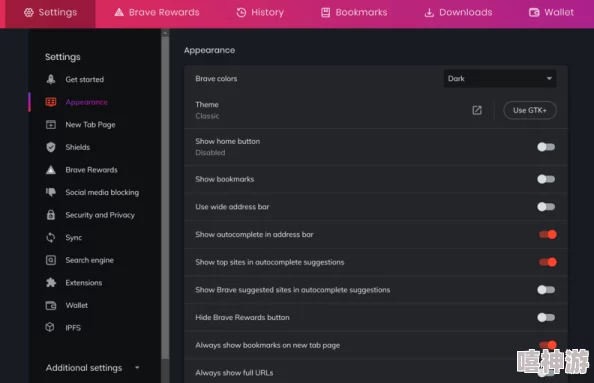
Task: Click the Security and Privacy lock icon
Action: [51, 215]
